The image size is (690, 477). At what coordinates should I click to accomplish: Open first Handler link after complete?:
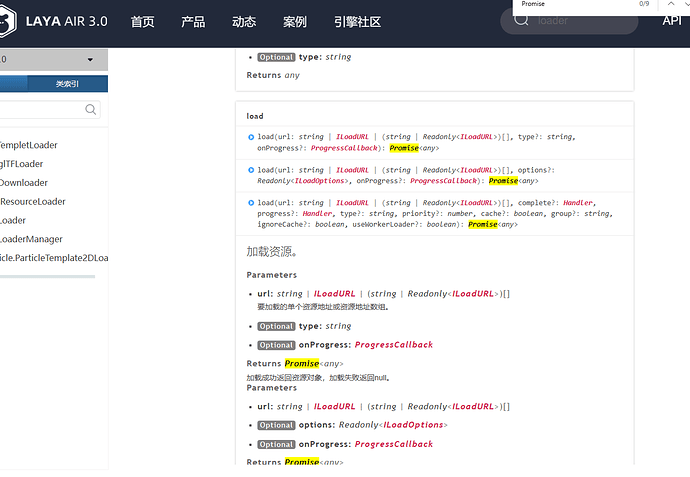coord(578,202)
